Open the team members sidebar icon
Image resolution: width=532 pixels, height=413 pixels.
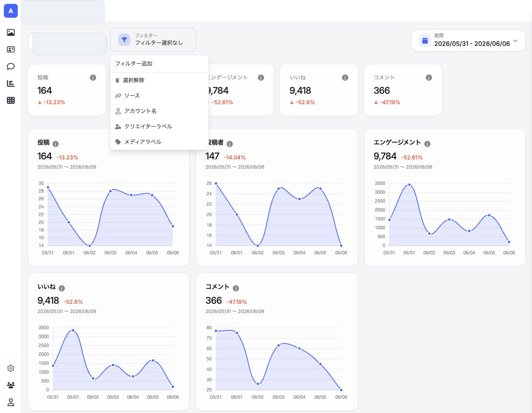coord(11,385)
